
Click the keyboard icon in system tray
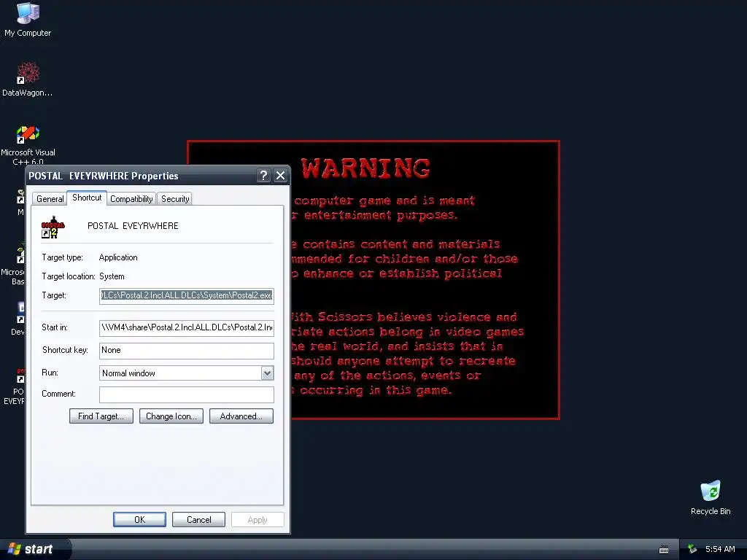(664, 550)
